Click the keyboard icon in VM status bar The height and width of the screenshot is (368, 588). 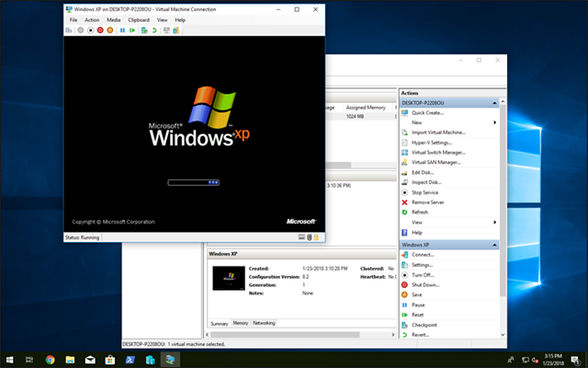point(301,237)
